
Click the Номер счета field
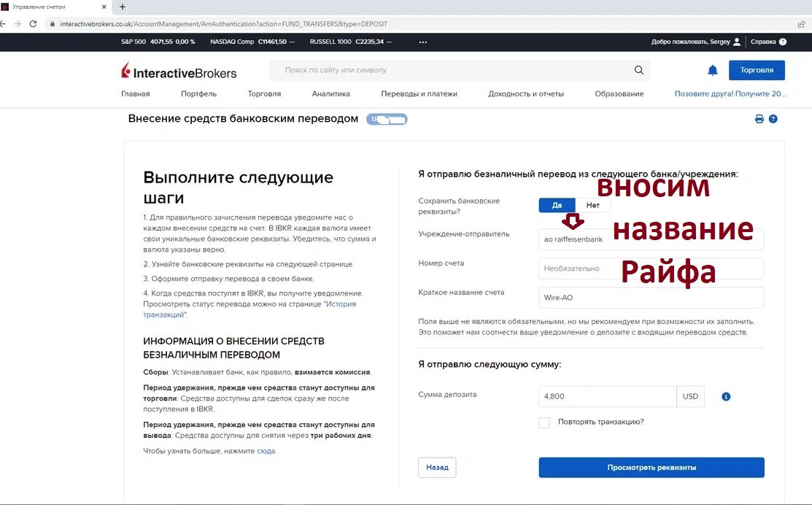click(x=651, y=269)
